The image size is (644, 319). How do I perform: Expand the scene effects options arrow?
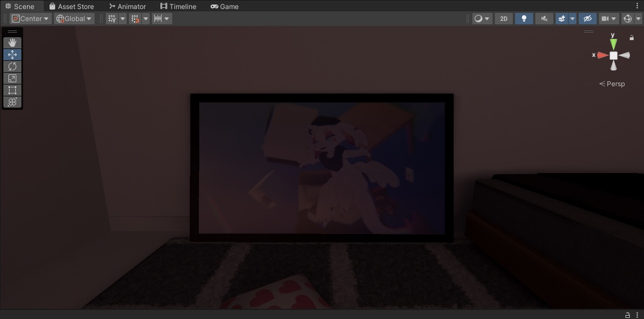572,18
